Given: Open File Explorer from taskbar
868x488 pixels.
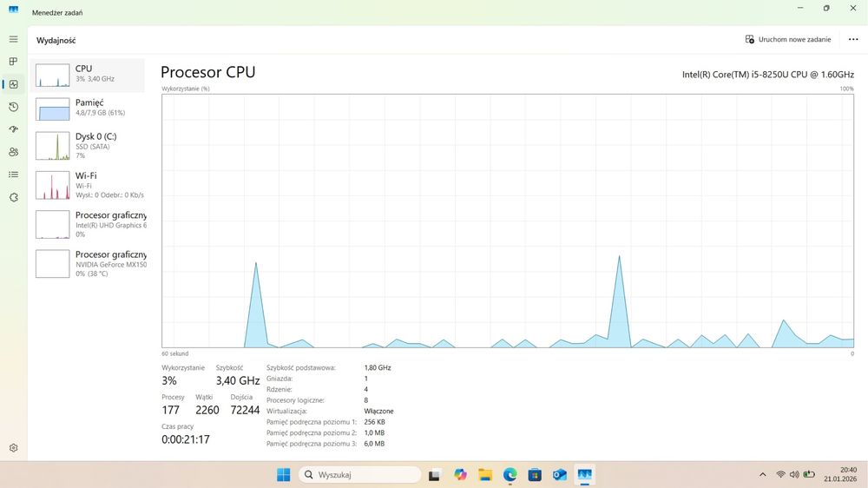Looking at the screenshot, I should 485,475.
